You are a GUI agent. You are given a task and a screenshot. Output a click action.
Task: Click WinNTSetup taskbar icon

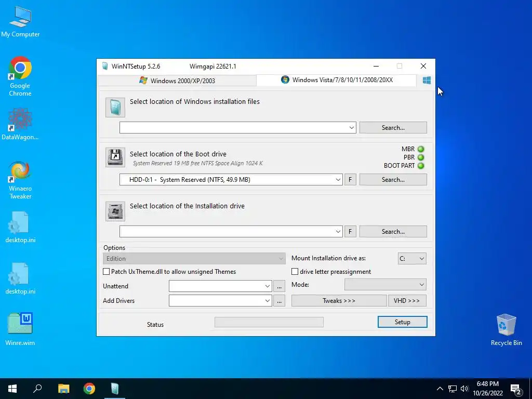[x=115, y=389]
